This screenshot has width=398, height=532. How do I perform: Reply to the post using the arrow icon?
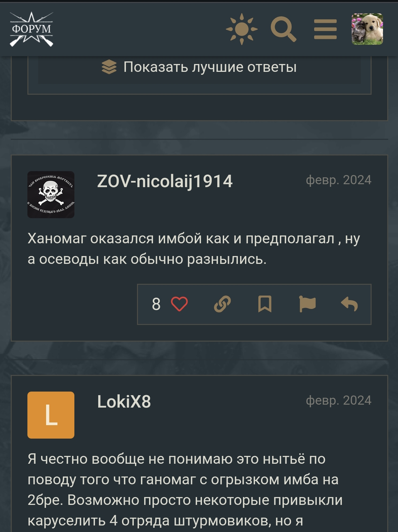point(349,304)
